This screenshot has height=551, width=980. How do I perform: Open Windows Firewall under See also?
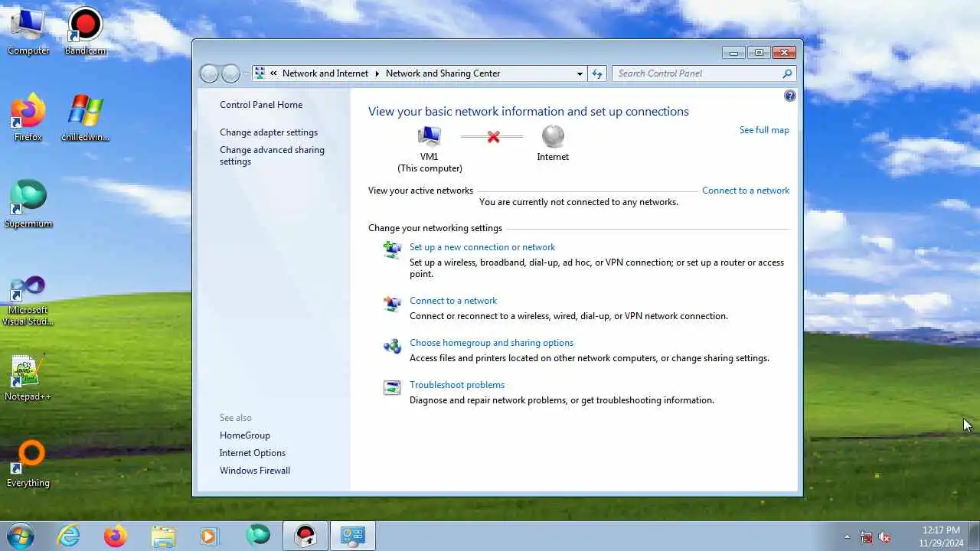click(x=255, y=471)
